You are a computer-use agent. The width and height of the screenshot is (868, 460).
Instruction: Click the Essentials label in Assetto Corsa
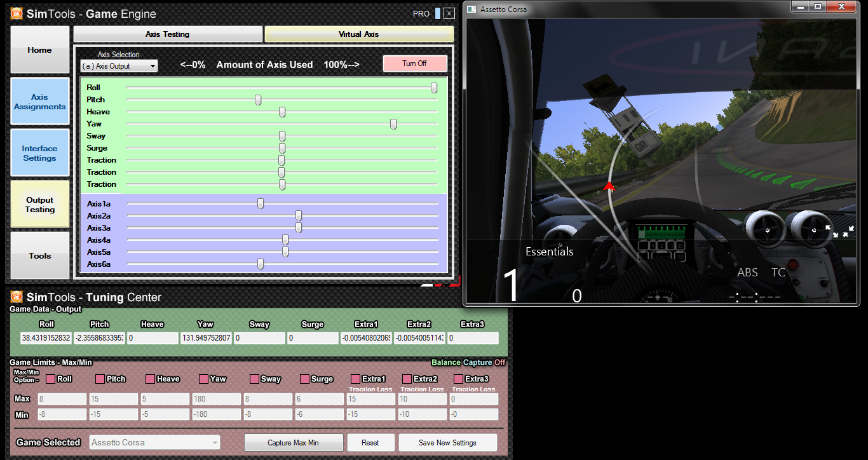pyautogui.click(x=550, y=252)
